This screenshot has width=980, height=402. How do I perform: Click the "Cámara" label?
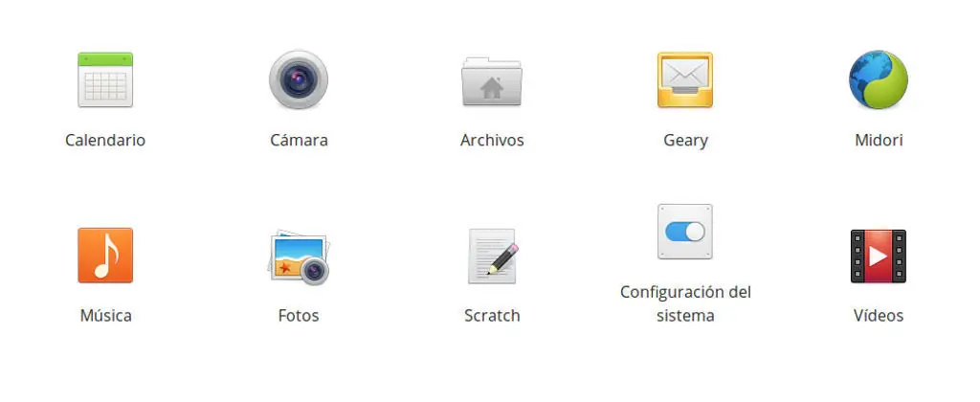click(x=299, y=140)
